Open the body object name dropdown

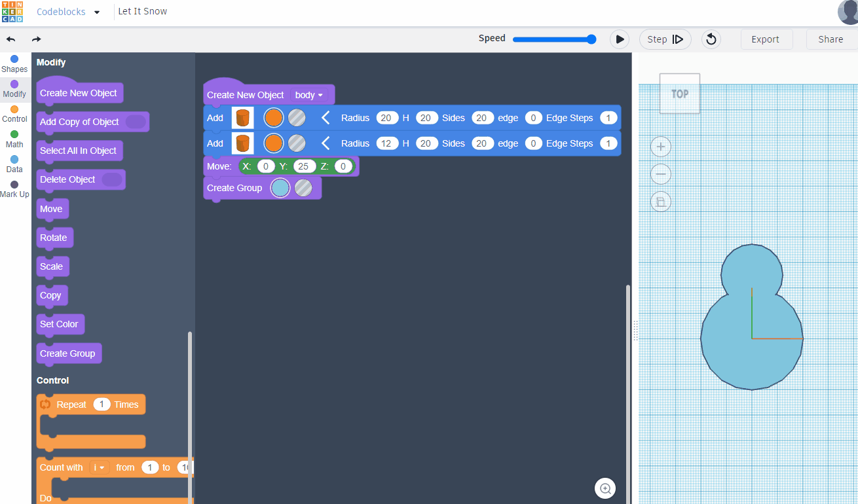coord(309,95)
